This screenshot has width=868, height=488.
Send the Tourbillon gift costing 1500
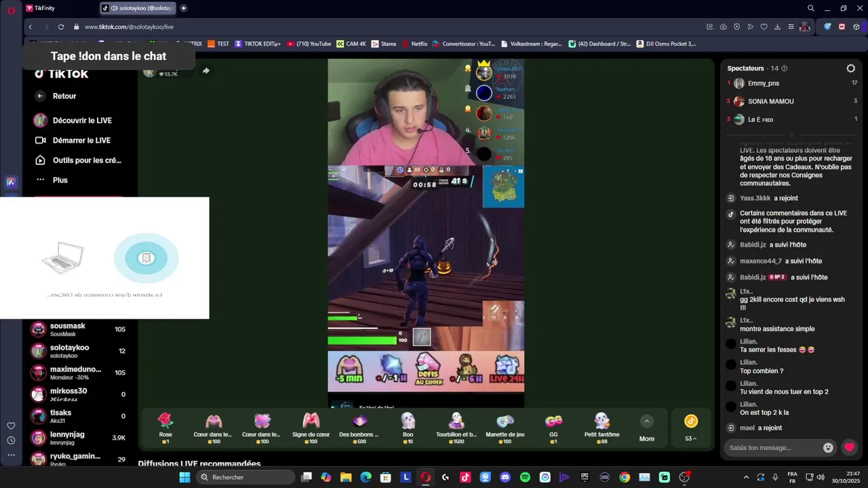(456, 428)
